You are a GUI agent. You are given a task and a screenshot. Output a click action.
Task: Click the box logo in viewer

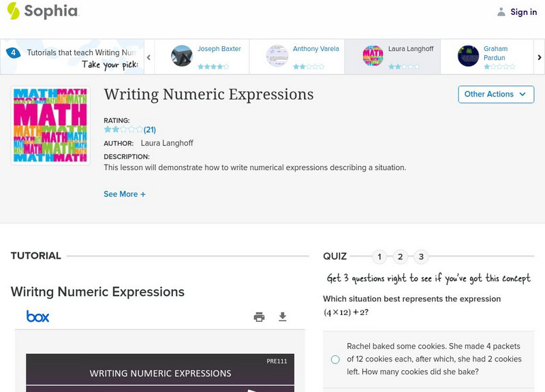click(38, 316)
